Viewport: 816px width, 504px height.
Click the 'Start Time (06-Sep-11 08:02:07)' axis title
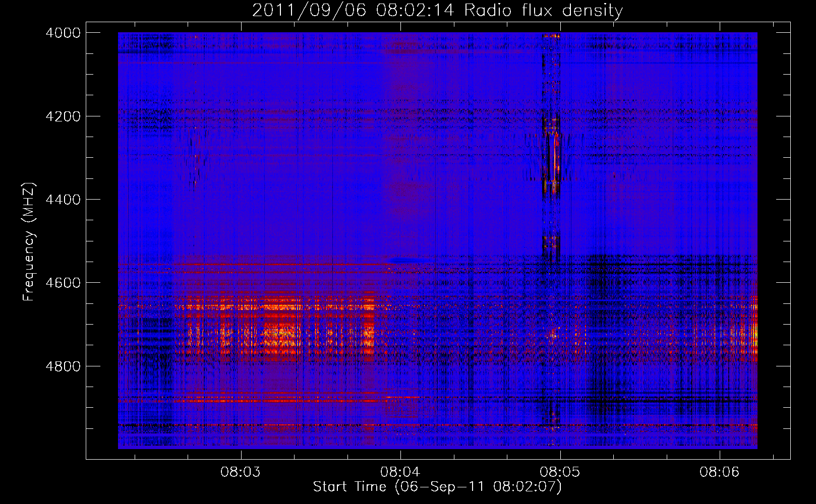(437, 487)
